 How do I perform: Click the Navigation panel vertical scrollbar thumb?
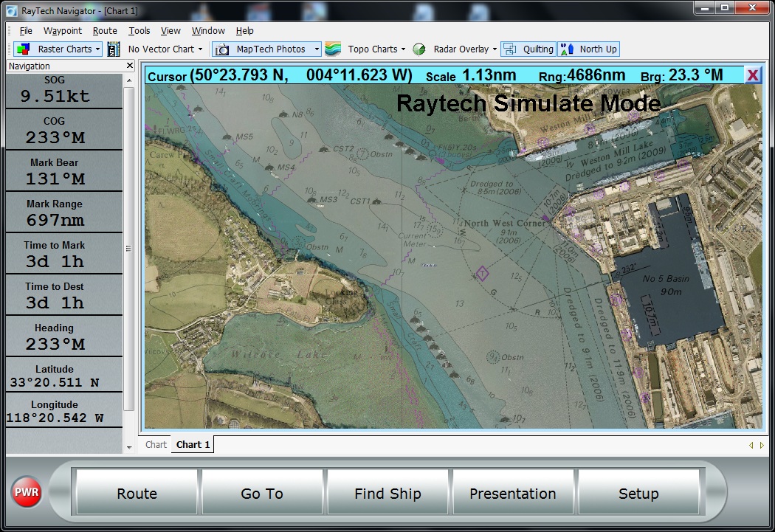click(x=129, y=249)
